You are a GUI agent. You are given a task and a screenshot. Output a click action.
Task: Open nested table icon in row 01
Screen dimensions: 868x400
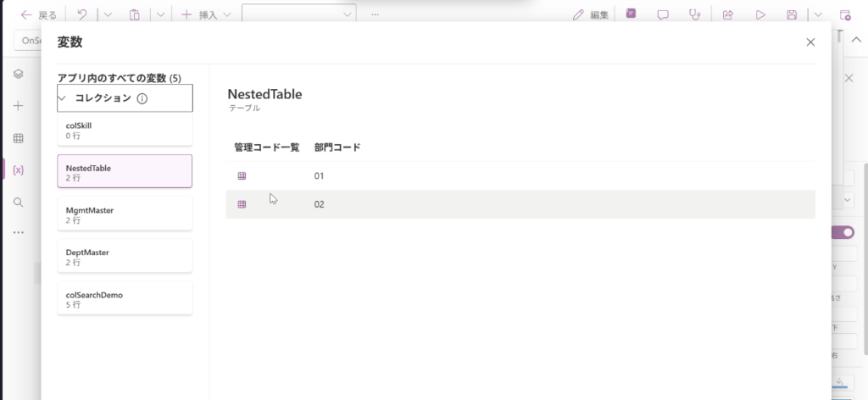242,176
